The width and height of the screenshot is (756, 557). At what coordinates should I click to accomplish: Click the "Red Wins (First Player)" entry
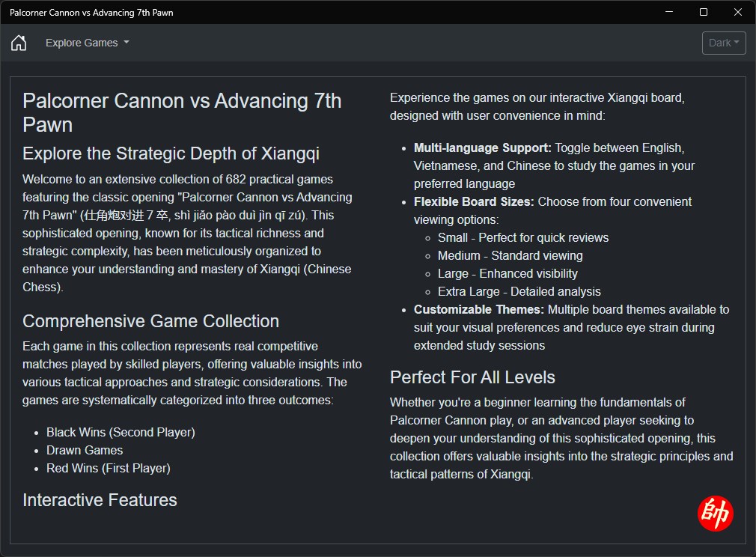pyautogui.click(x=109, y=468)
